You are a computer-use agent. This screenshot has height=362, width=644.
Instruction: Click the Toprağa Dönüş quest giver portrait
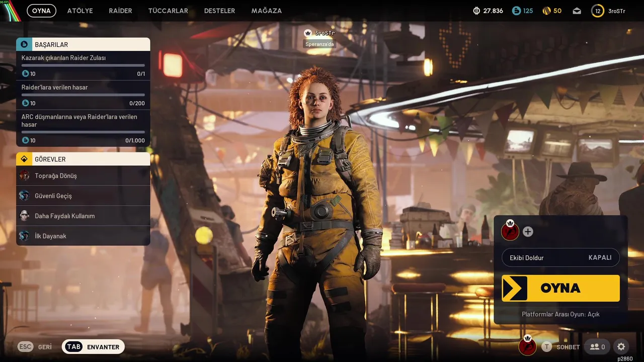pos(24,175)
